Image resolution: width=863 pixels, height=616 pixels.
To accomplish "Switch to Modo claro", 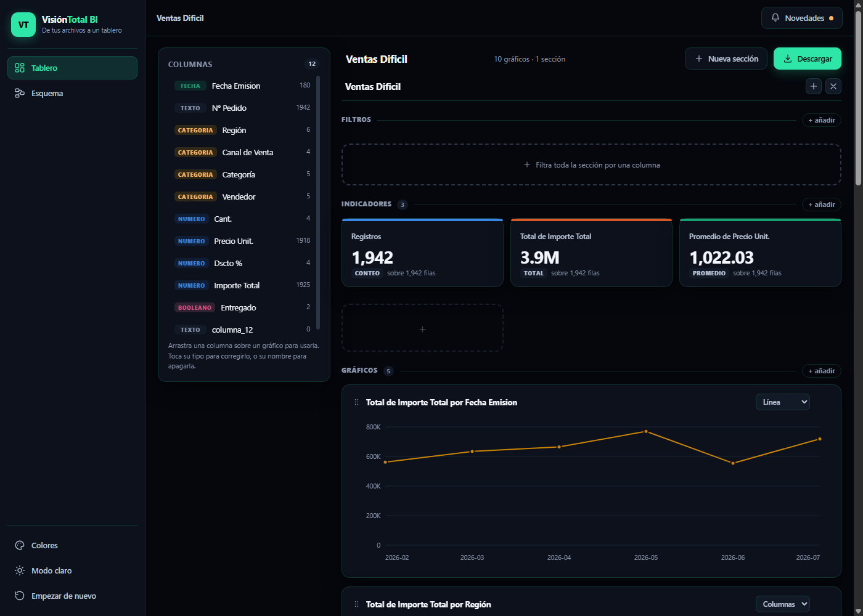I will 72,570.
